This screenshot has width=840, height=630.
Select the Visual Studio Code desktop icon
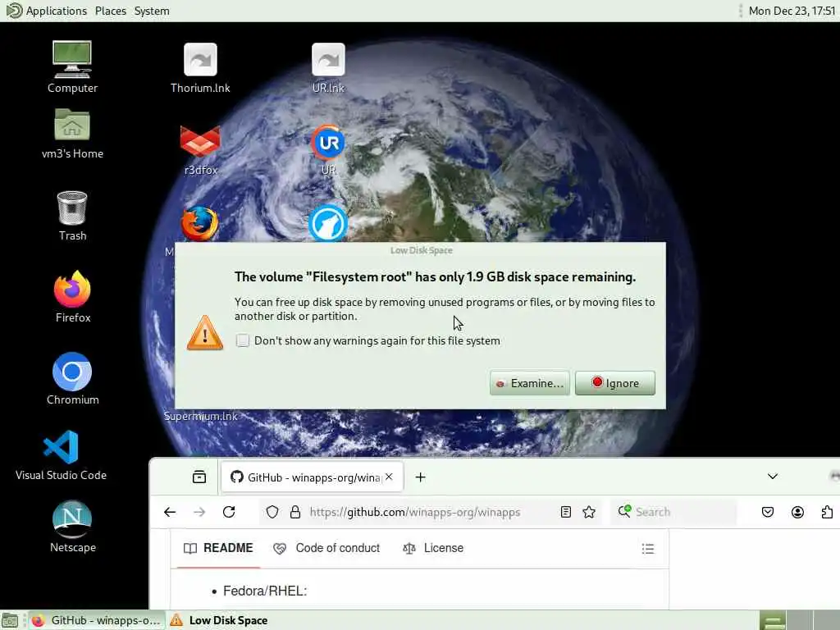point(61,454)
